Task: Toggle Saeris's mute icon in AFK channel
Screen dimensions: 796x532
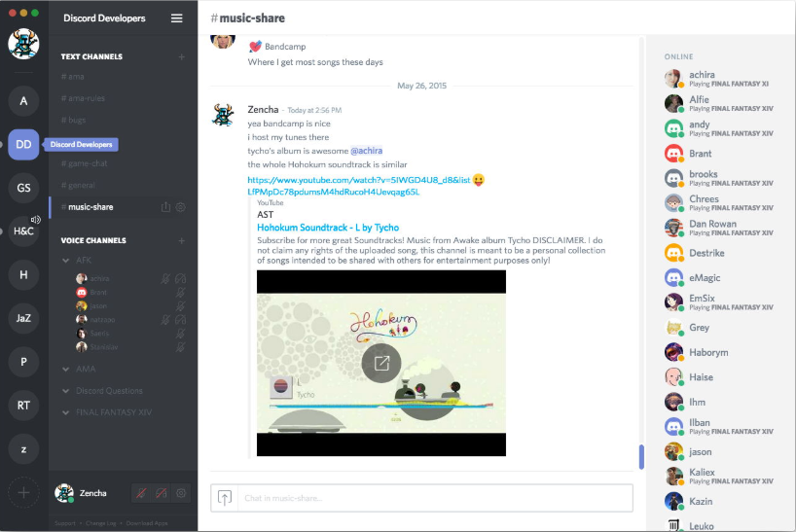Action: [180, 334]
